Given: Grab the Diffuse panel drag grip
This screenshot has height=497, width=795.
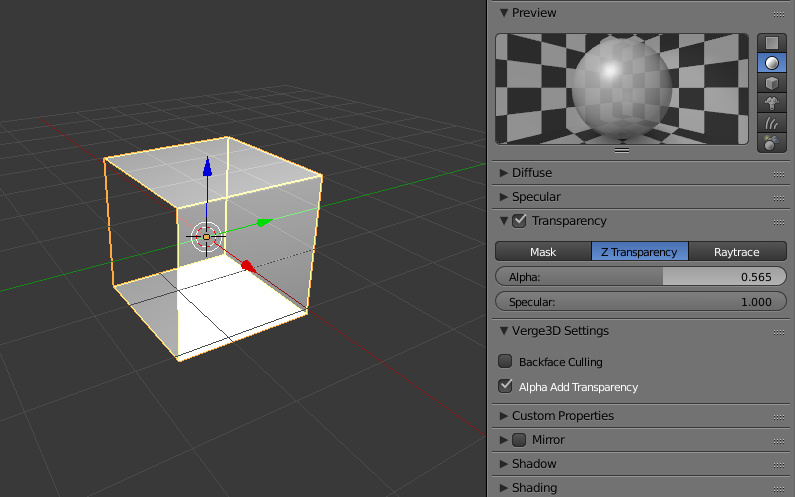Looking at the screenshot, I should click(x=779, y=174).
